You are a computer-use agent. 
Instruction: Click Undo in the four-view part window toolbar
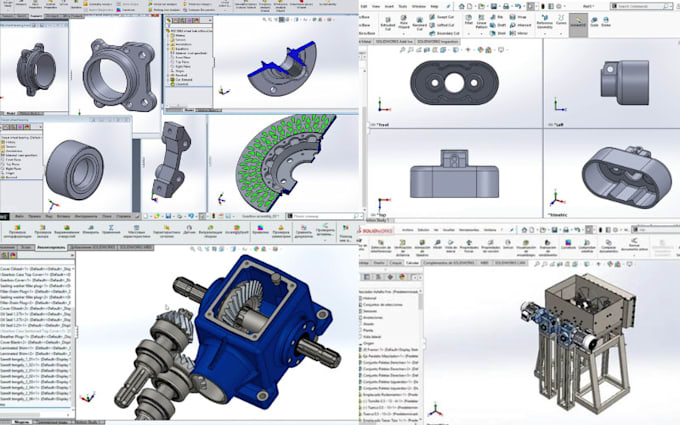click(x=518, y=7)
